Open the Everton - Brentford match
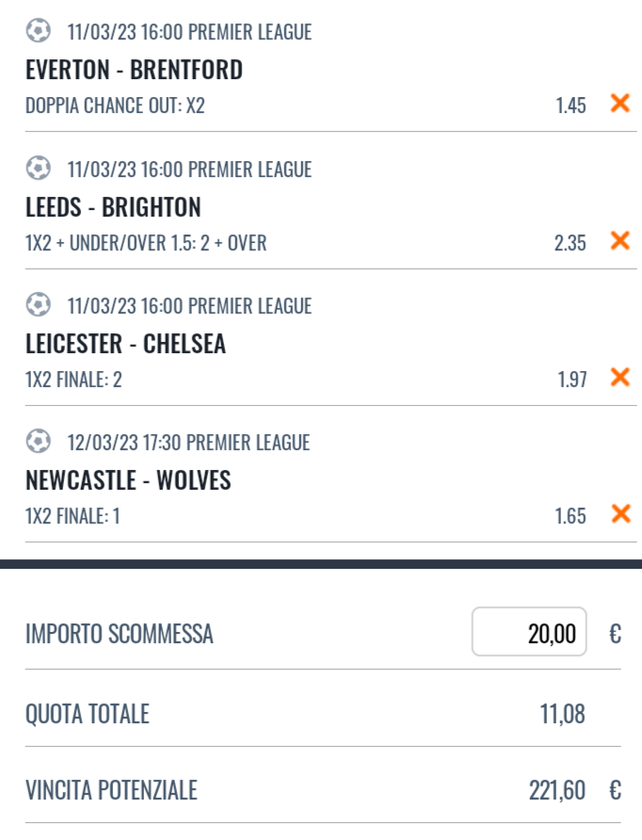 [134, 70]
